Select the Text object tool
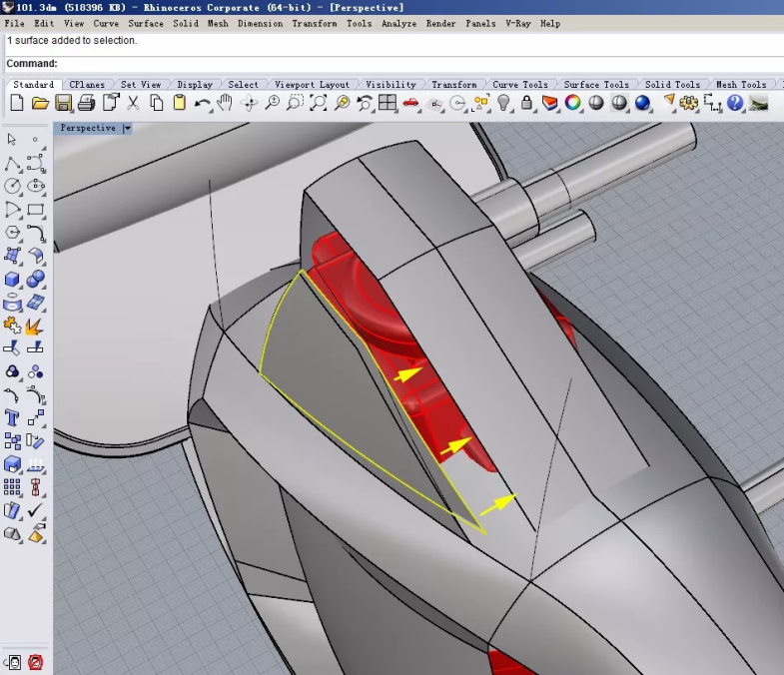 tap(13, 418)
